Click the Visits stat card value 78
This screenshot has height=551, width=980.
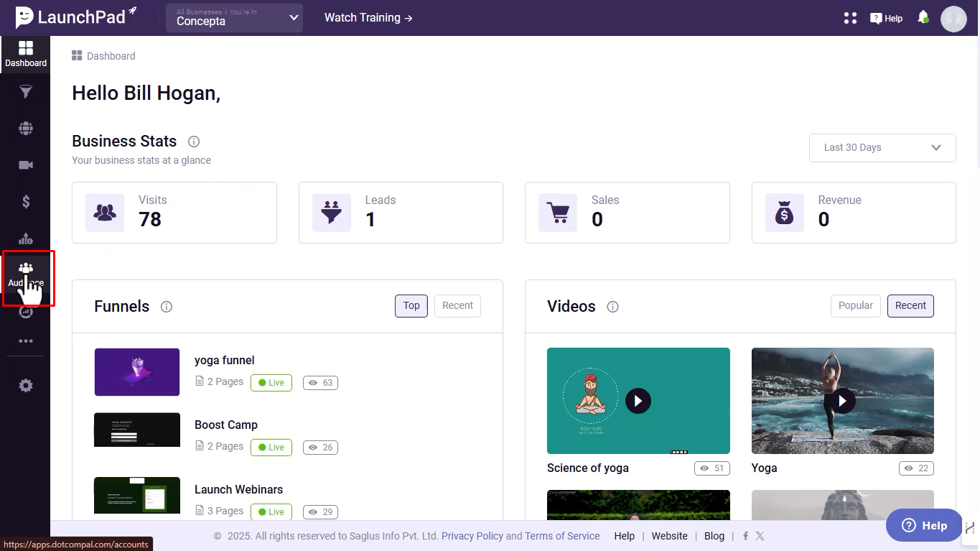pos(150,220)
